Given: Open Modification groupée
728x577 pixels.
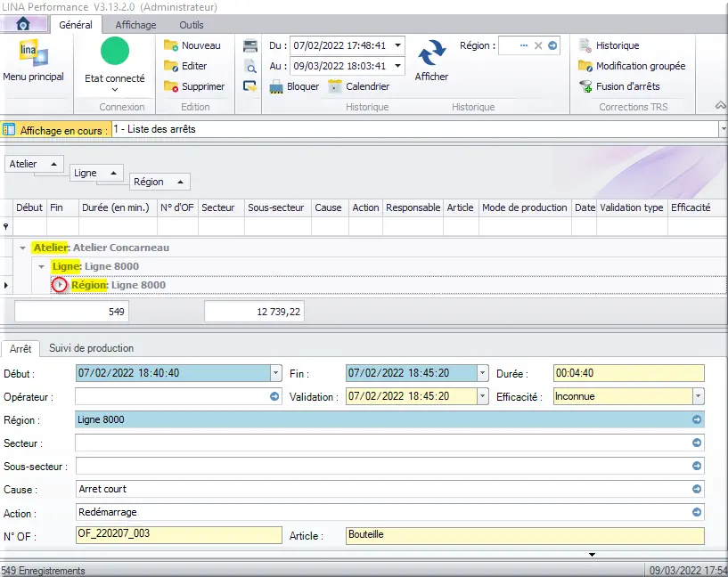Looking at the screenshot, I should pos(632,66).
